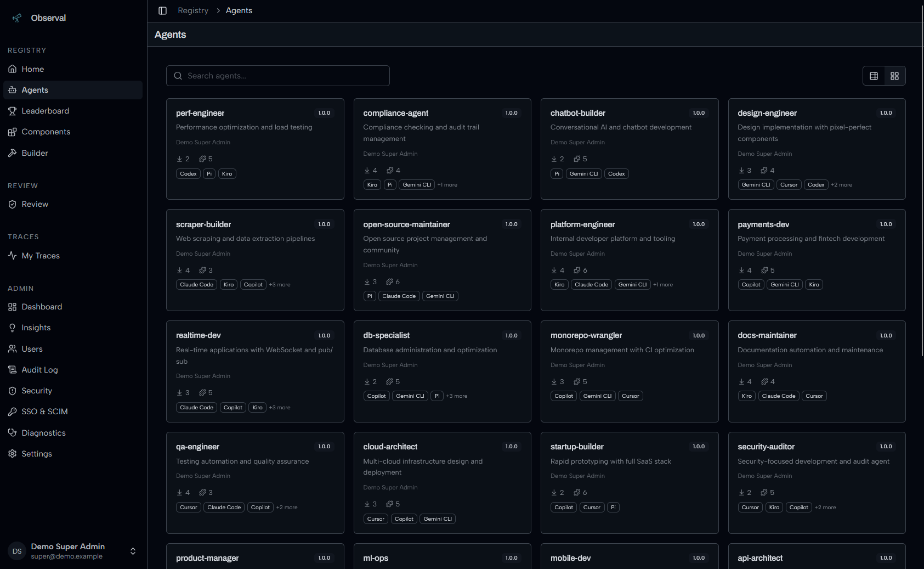The image size is (924, 569).
Task: Expand '+3 more' on db-specialist card
Action: pos(457,396)
